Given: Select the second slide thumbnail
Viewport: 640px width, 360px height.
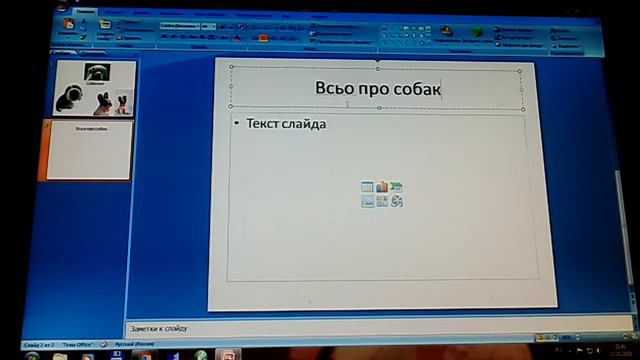Looking at the screenshot, I should (x=89, y=150).
